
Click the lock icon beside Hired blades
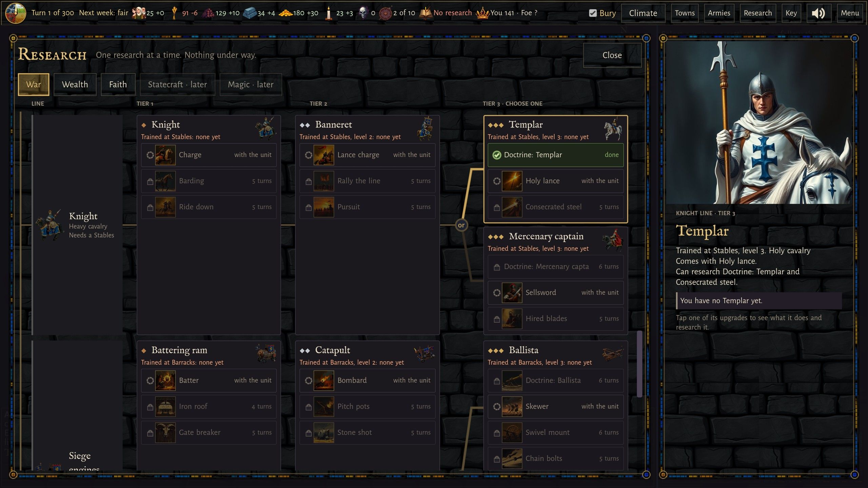496,319
